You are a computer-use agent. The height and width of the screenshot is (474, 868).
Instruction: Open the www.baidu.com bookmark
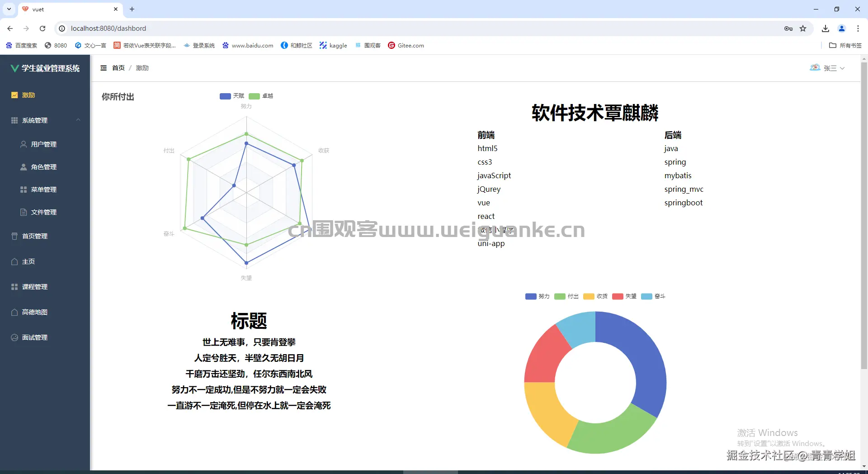coord(248,45)
